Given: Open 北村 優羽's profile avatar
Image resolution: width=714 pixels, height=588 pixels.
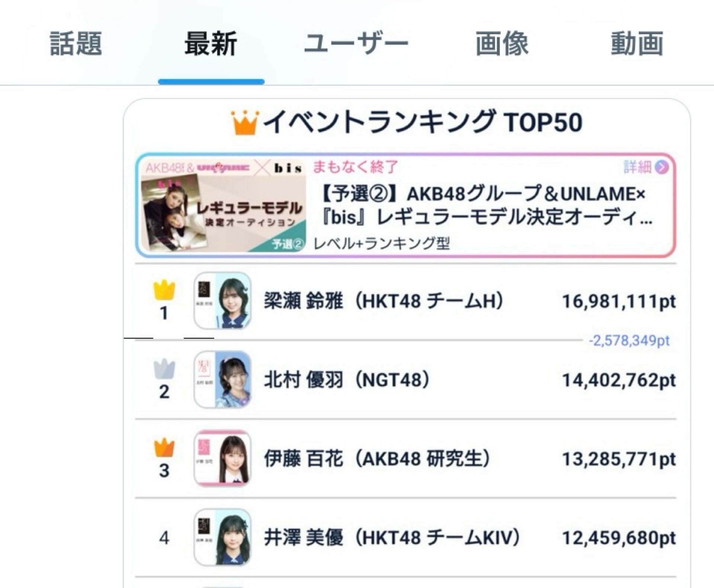Looking at the screenshot, I should pyautogui.click(x=222, y=379).
